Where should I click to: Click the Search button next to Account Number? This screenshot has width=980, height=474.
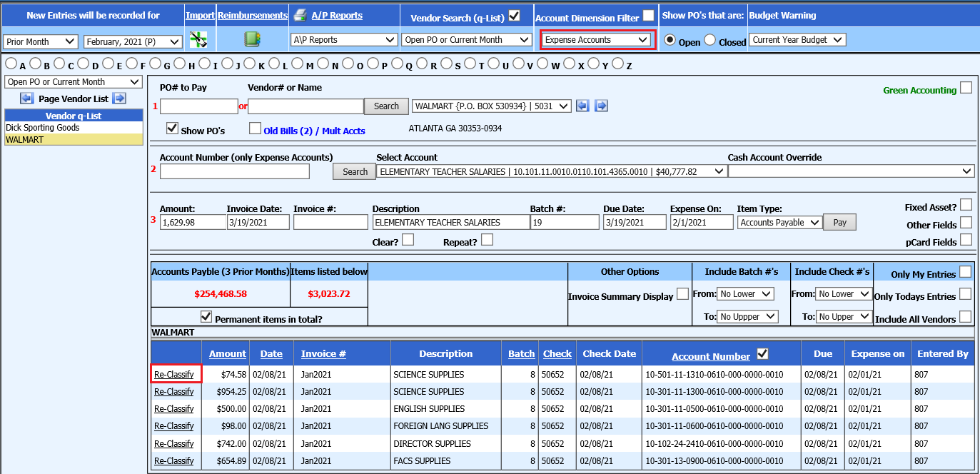[x=354, y=171]
